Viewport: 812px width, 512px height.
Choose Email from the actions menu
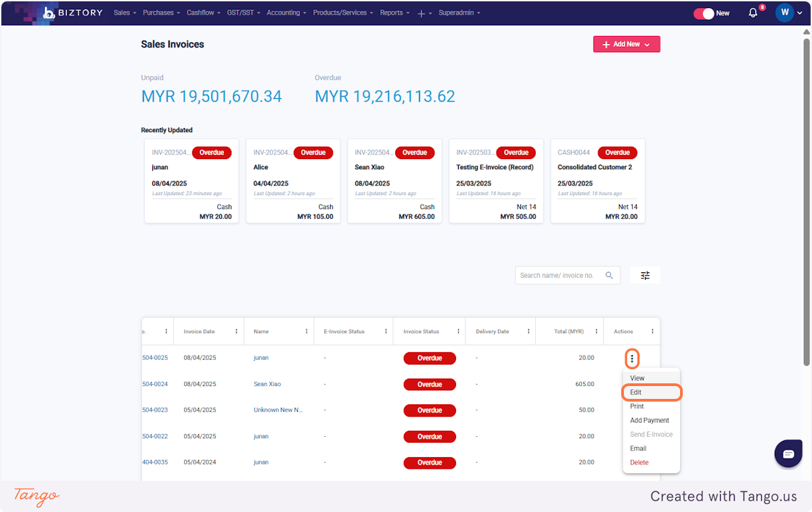point(651,448)
